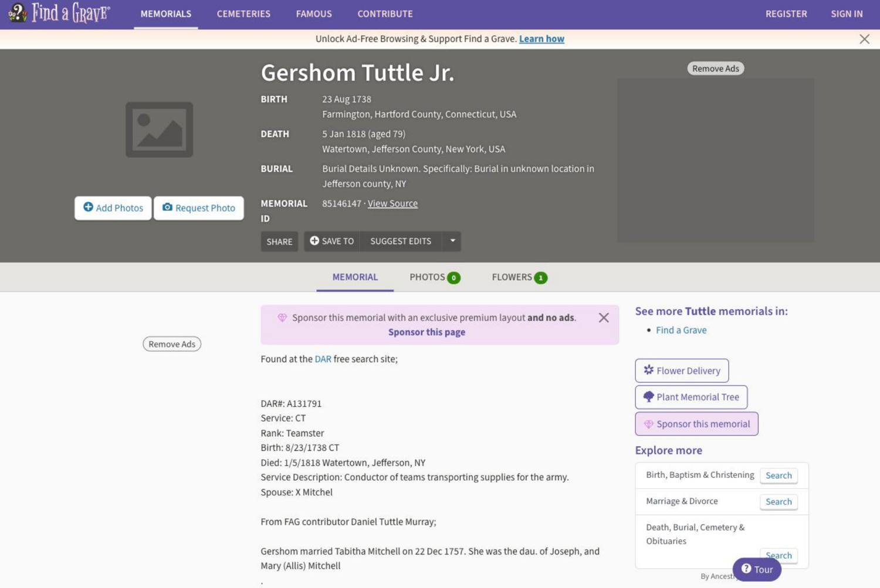Open the Find a Grave home logo
The height and width of the screenshot is (588, 880).
59,13
